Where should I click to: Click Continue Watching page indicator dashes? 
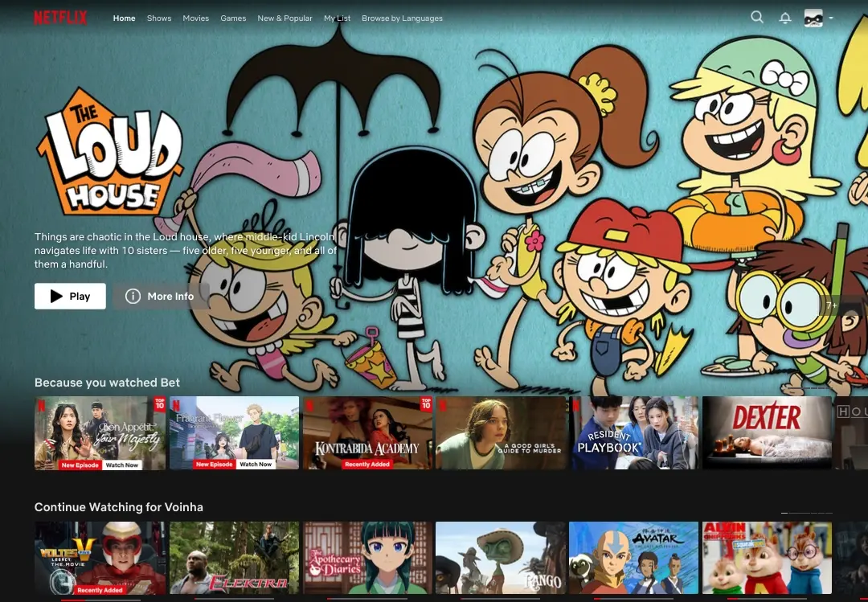pos(807,513)
